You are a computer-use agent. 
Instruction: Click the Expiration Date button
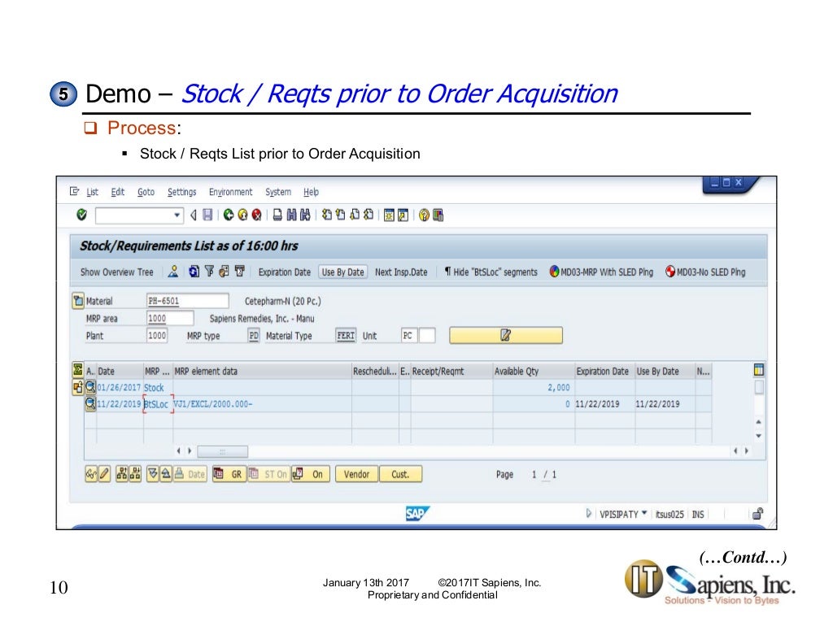[284, 272]
